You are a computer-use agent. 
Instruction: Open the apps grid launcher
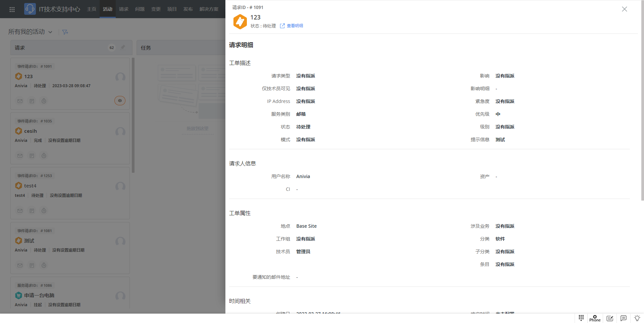pyautogui.click(x=12, y=9)
